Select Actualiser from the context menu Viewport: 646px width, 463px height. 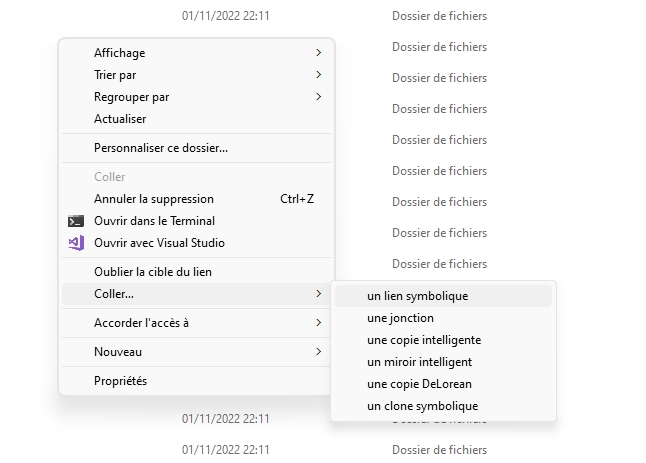[120, 119]
